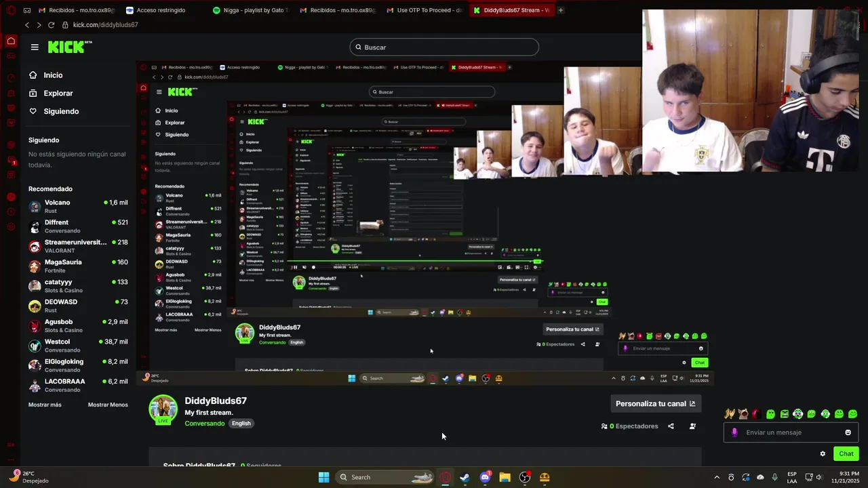
Task: Open chat settings gear icon
Action: click(823, 454)
